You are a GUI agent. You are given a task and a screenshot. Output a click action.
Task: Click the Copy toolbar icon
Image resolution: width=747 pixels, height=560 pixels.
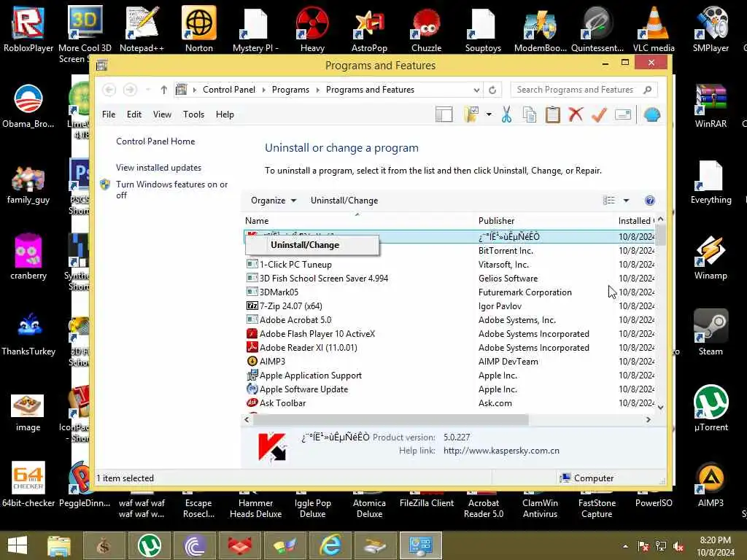[530, 114]
